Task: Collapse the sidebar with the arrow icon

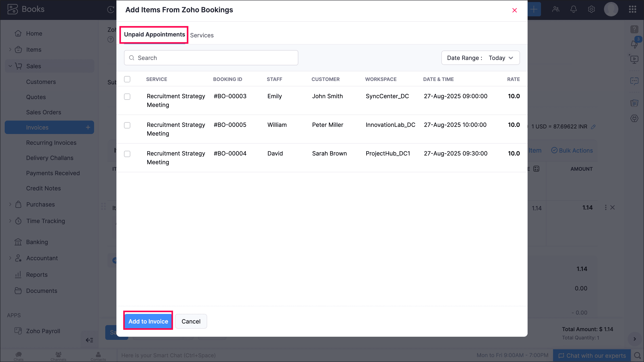Action: point(89,340)
